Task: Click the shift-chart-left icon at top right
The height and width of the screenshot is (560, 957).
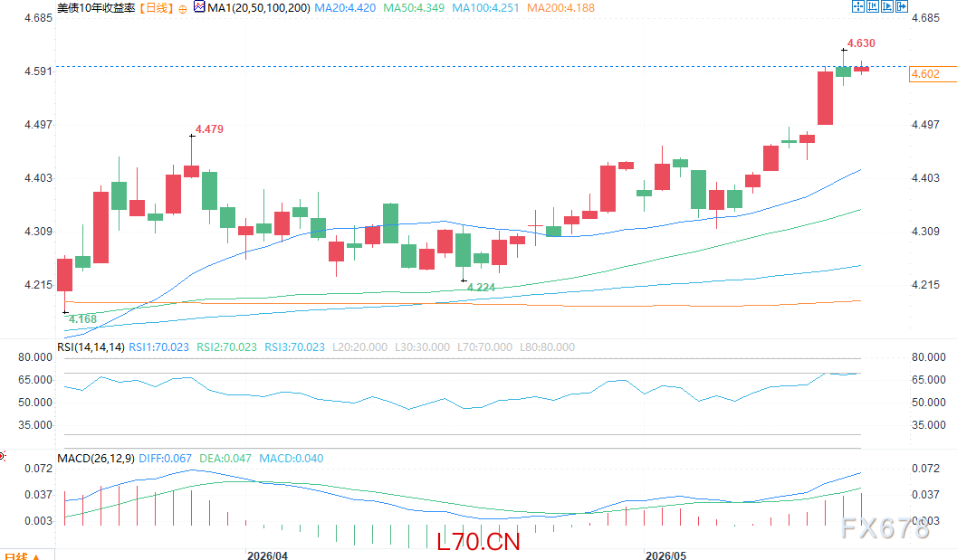Action: point(873,6)
